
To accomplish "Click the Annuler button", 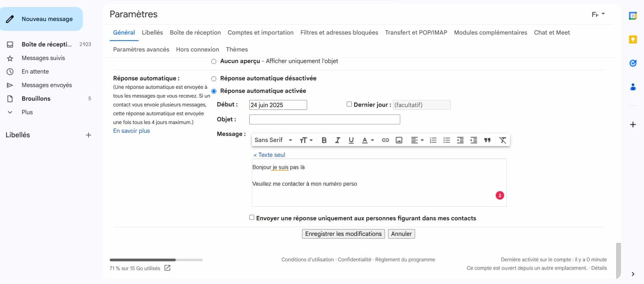I will [x=401, y=234].
